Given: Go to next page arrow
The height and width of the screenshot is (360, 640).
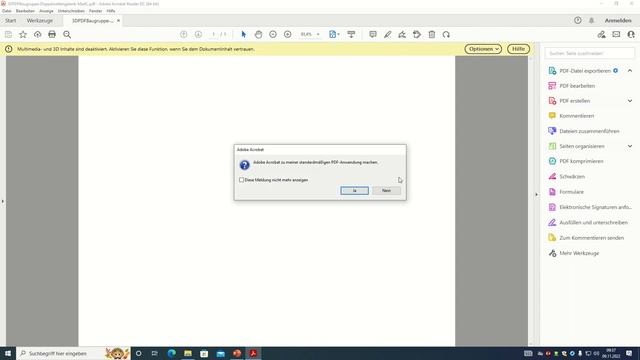Looking at the screenshot, I should pos(198,35).
